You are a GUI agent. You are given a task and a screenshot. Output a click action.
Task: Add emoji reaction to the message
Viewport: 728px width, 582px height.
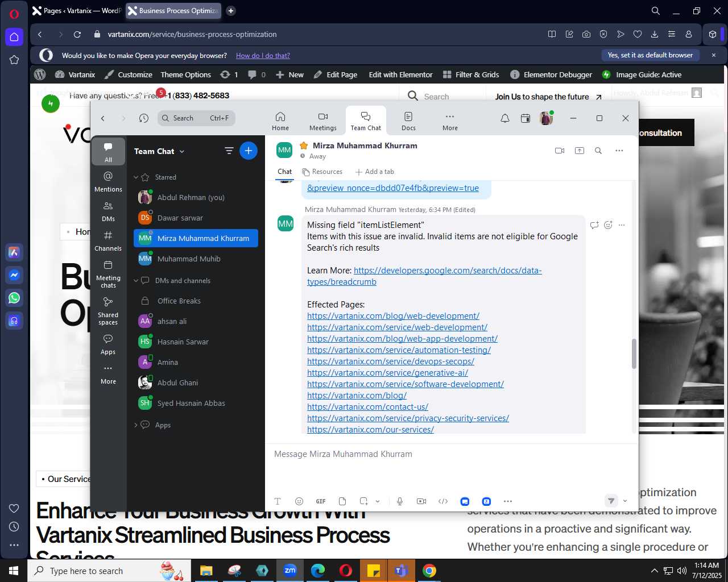608,225
